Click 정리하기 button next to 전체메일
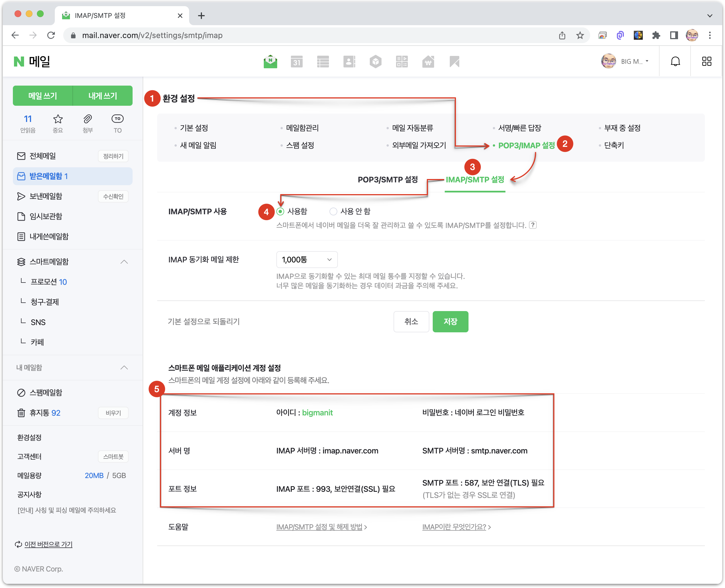This screenshot has height=588, width=725. click(113, 156)
